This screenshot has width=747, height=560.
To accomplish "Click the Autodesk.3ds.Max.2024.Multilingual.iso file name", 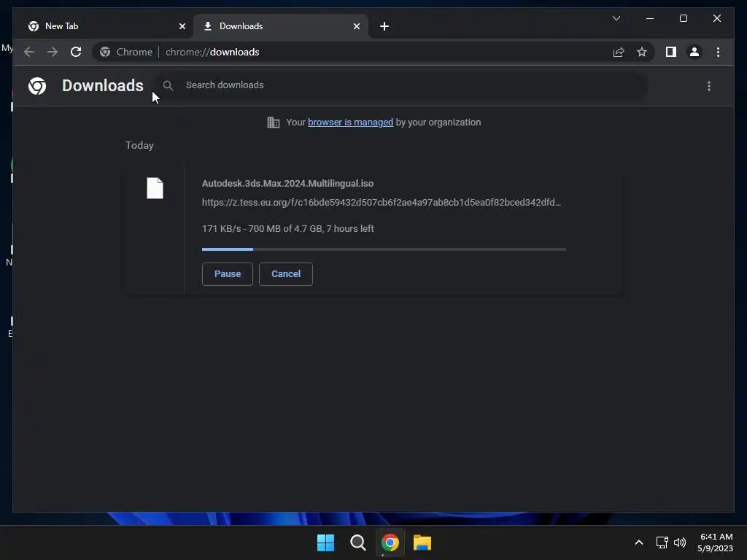I will [287, 183].
